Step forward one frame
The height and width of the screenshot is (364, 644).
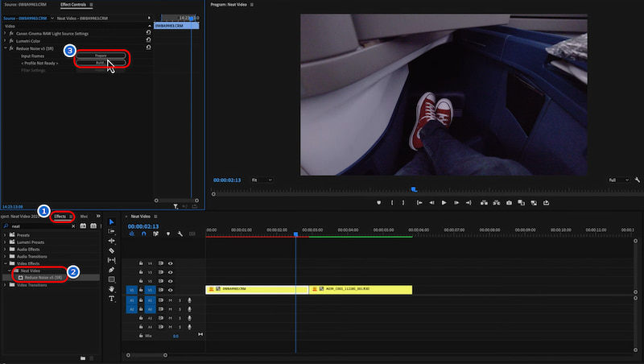pyautogui.click(x=456, y=203)
